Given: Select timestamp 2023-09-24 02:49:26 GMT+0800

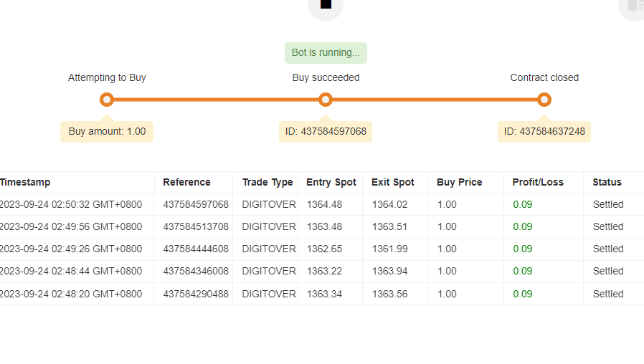Looking at the screenshot, I should coord(71,249).
